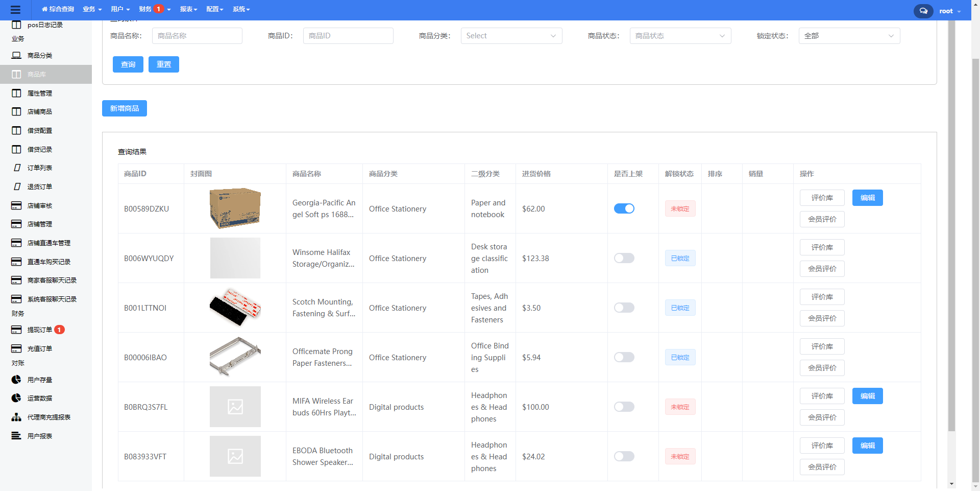
Task: Click the 提现订单 card icon
Action: 16,330
